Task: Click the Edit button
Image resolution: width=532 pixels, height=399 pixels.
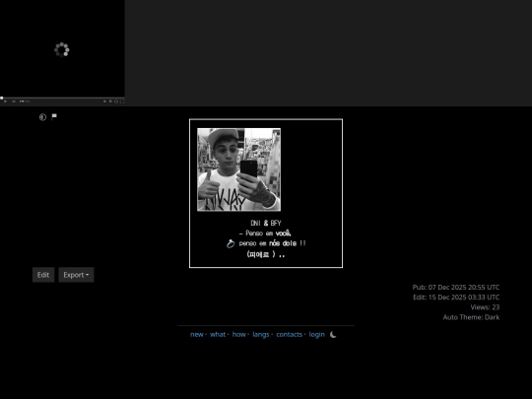Action: tap(43, 275)
